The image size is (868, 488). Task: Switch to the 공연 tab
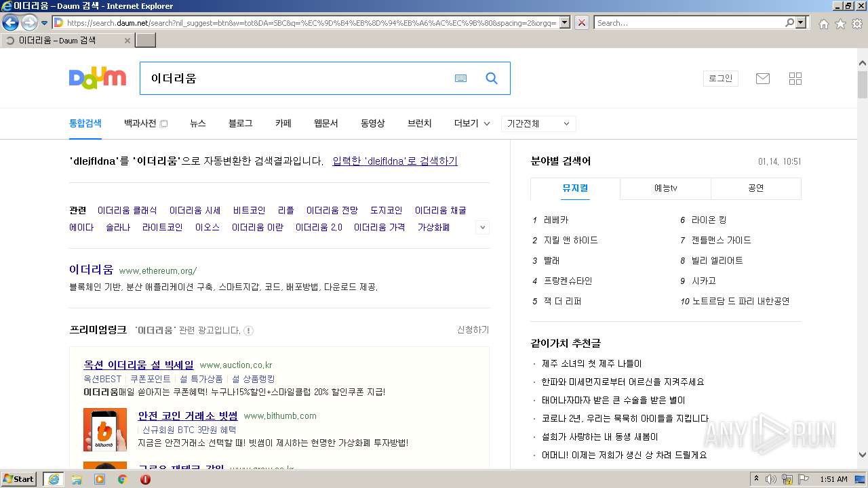756,188
